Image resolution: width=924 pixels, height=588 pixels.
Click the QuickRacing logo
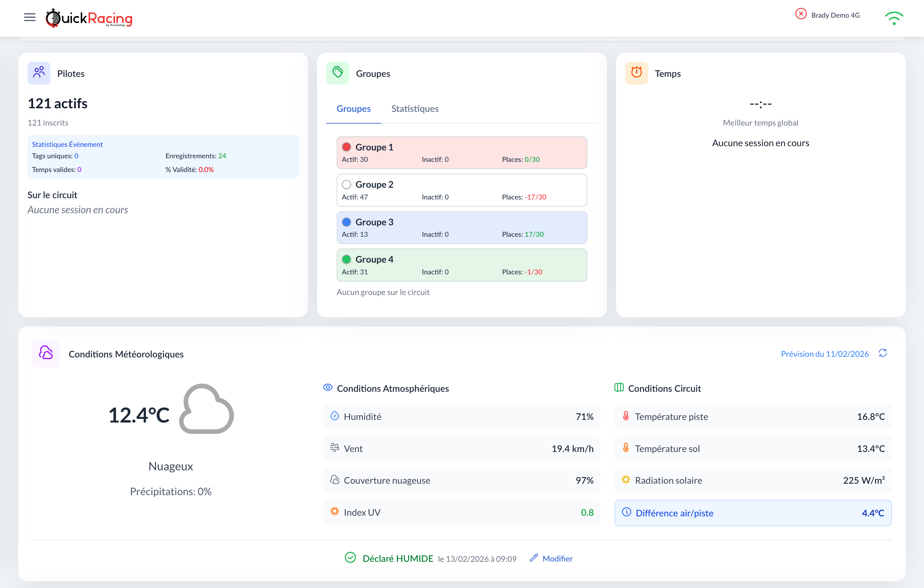tap(89, 18)
